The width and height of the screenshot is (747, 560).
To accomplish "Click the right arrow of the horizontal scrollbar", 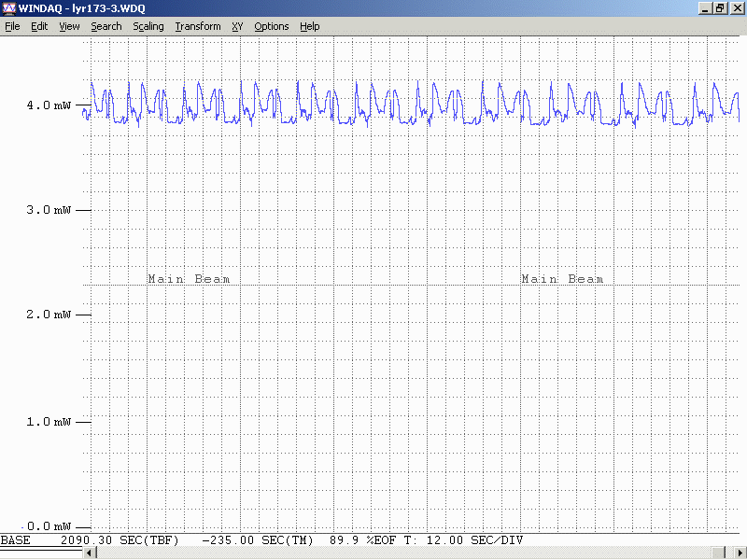I will pos(740,553).
